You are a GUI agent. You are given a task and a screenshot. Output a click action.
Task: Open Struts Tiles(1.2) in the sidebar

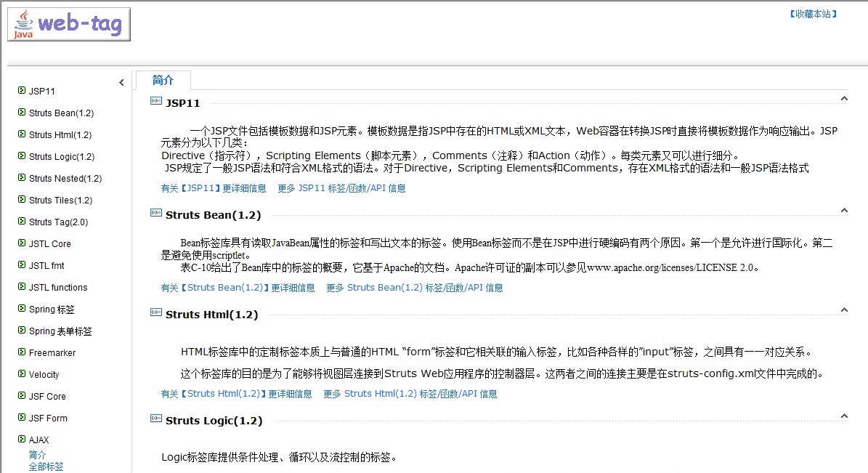(61, 200)
